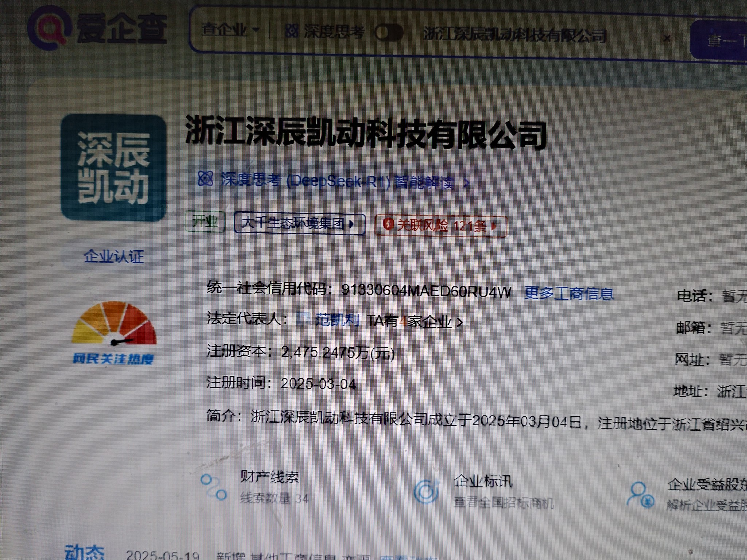Open 财产线索 entry
Image resolution: width=747 pixels, height=560 pixels.
tap(270, 477)
